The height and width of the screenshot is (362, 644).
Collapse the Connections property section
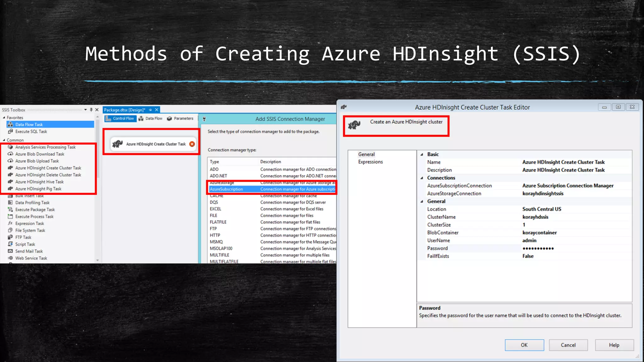click(422, 178)
